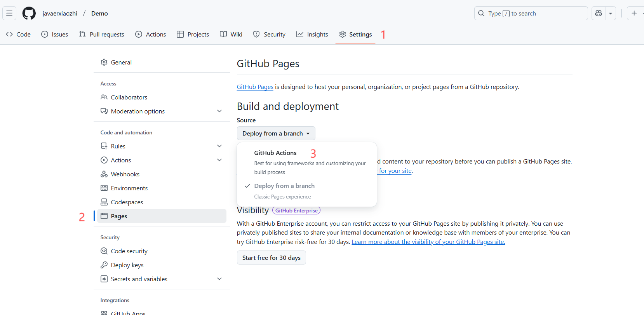
Task: Click the Environments server icon
Action: [x=104, y=188]
